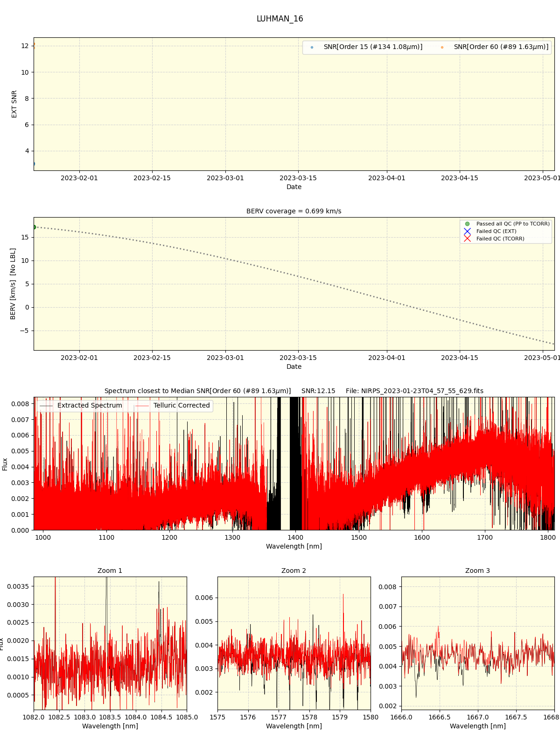This screenshot has width=560, height=747.
Task: Select 'Failed QC (EXT)' legend text
Action: point(496,231)
